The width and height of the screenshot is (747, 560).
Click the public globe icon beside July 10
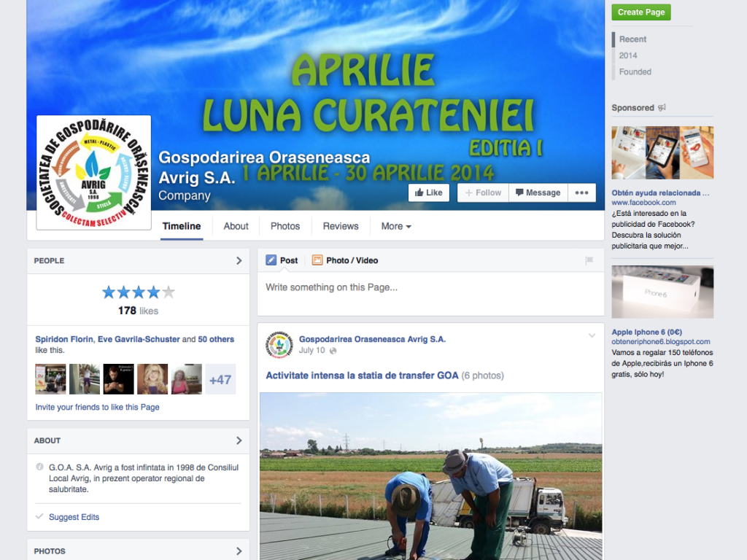pos(333,351)
